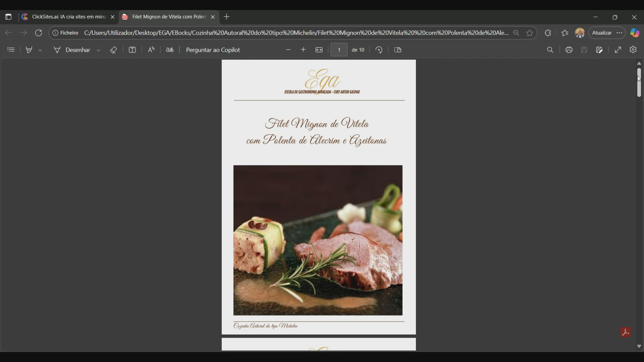Open Edge Copilot sidebar icon
The image size is (644, 362).
click(634, 33)
